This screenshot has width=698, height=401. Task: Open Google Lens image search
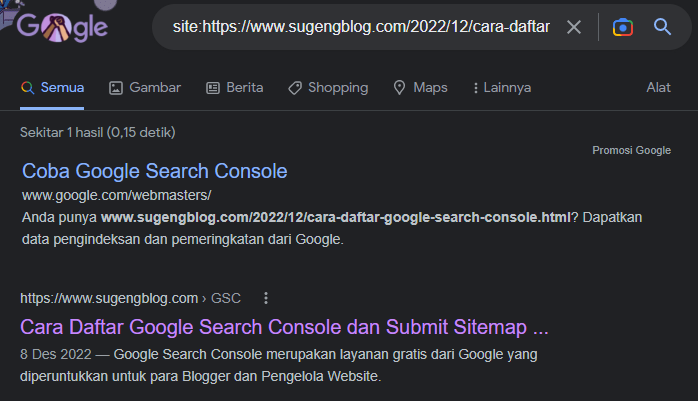tap(623, 27)
